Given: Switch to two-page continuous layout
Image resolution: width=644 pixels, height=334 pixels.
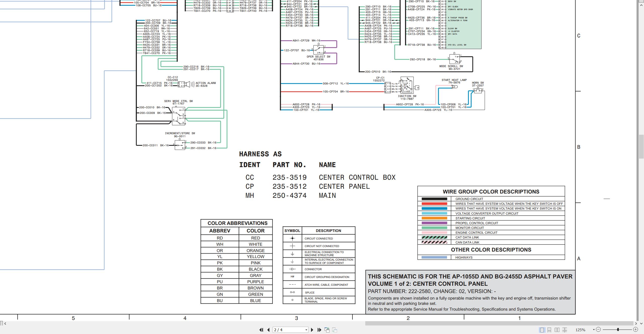Looking at the screenshot, I should tap(565, 330).
